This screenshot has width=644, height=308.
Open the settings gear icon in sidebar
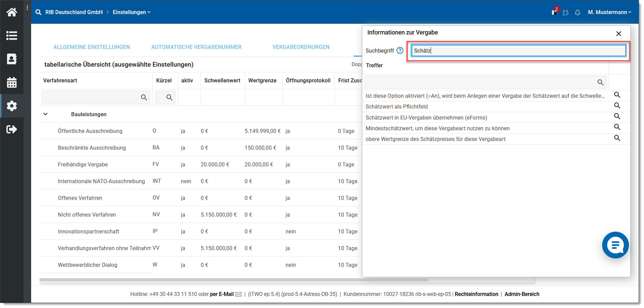pos(12,106)
